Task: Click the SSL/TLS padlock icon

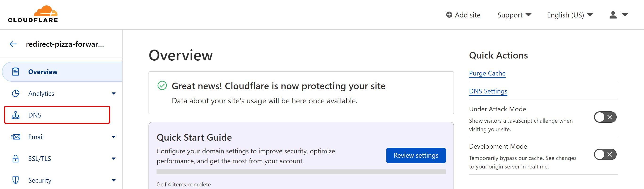Action: (16, 159)
